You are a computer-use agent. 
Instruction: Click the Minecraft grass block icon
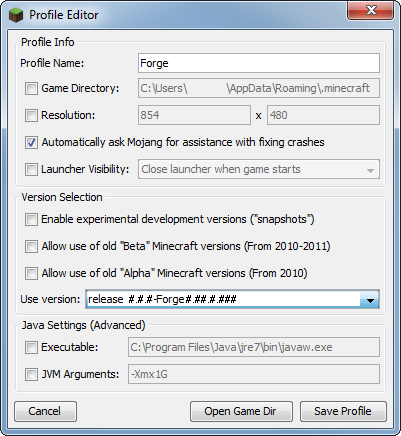[16, 15]
